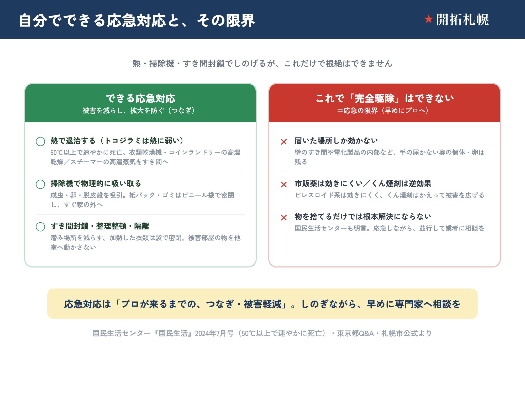Screen dimensions: 525x420
Task: Click the heading 市販薬は効きにくい／くん煙剤は逆効果
Action: coord(363,183)
